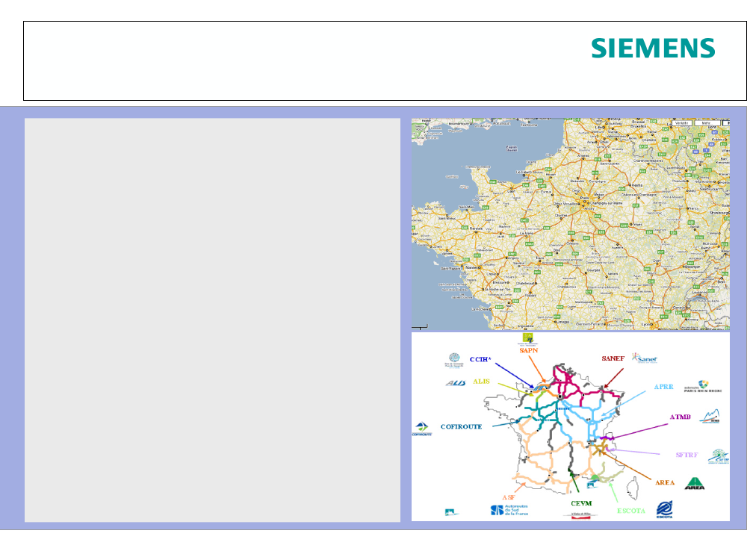
Task: Click the Paris label on the road map
Action: [585, 197]
